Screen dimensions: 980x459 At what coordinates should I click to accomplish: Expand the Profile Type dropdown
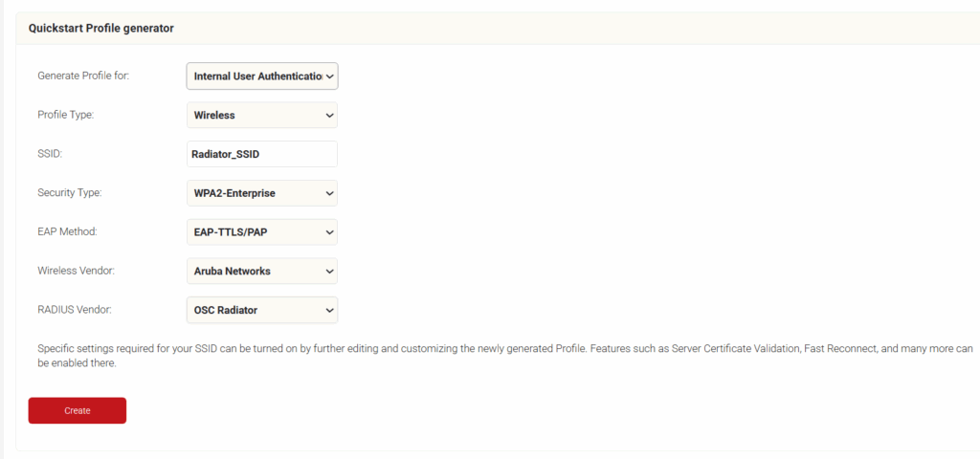coord(261,116)
